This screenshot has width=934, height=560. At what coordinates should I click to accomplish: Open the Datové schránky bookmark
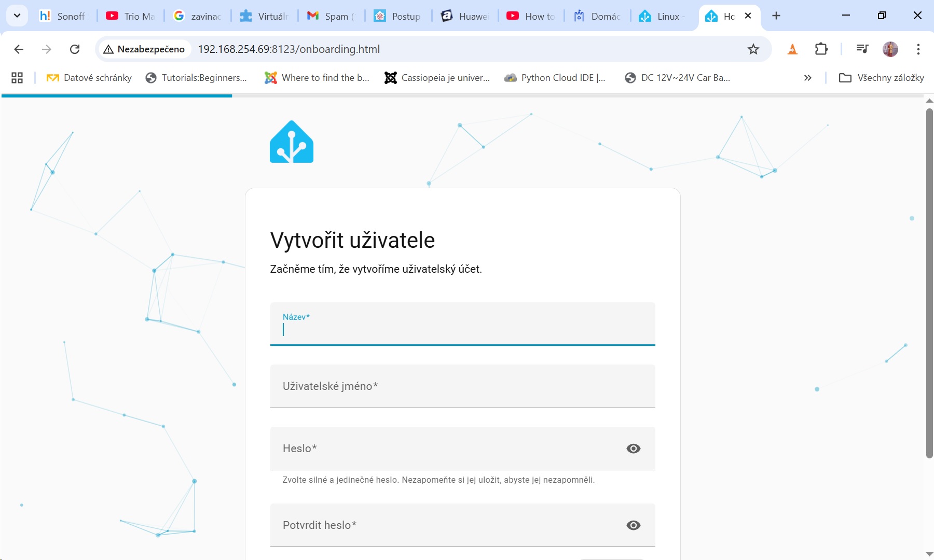click(89, 78)
